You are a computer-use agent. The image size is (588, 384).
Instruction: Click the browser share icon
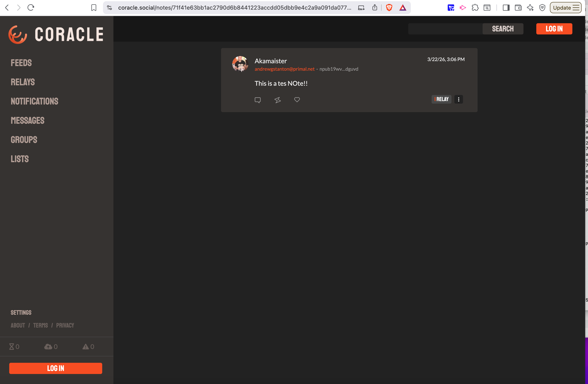(375, 8)
